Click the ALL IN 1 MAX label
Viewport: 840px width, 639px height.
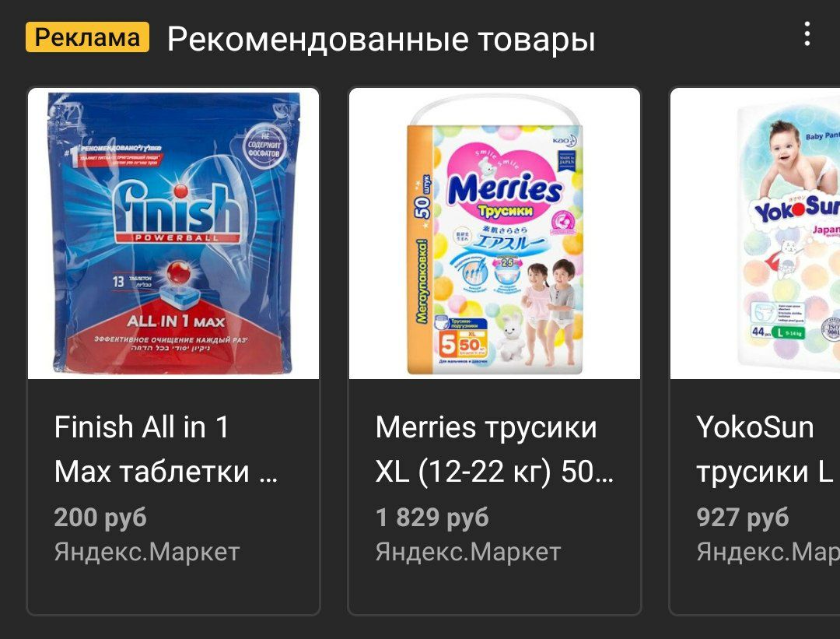coord(176,321)
